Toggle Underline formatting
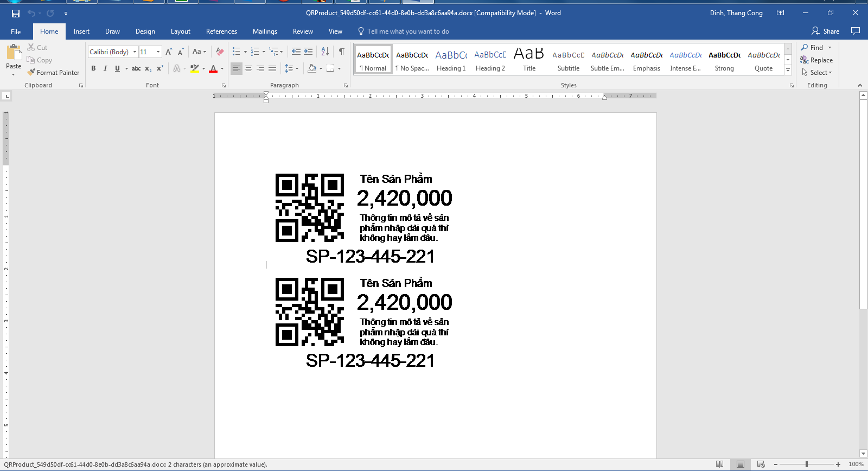Image resolution: width=868 pixels, height=471 pixels. coord(117,68)
